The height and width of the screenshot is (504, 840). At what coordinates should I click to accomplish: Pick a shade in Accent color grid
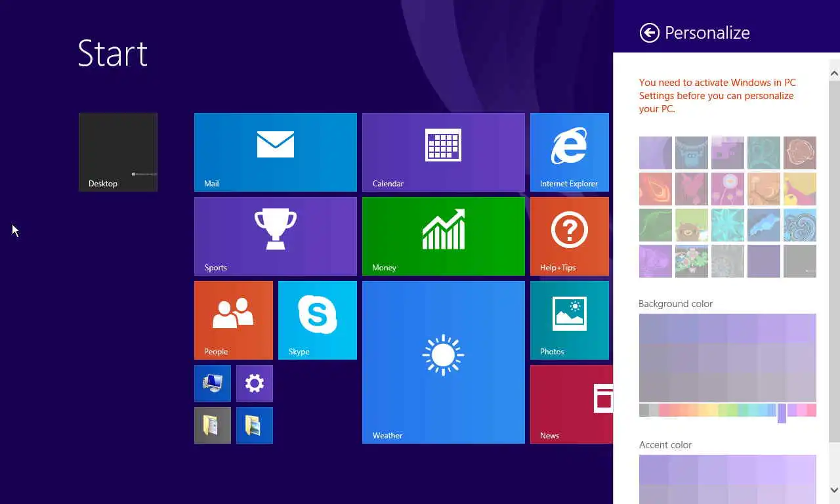coord(728,479)
